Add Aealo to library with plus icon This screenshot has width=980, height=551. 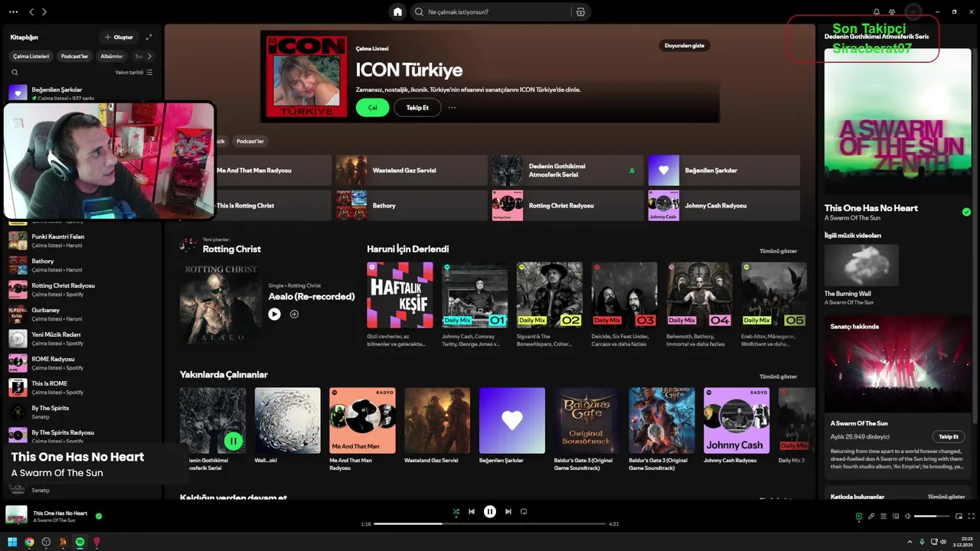click(294, 314)
